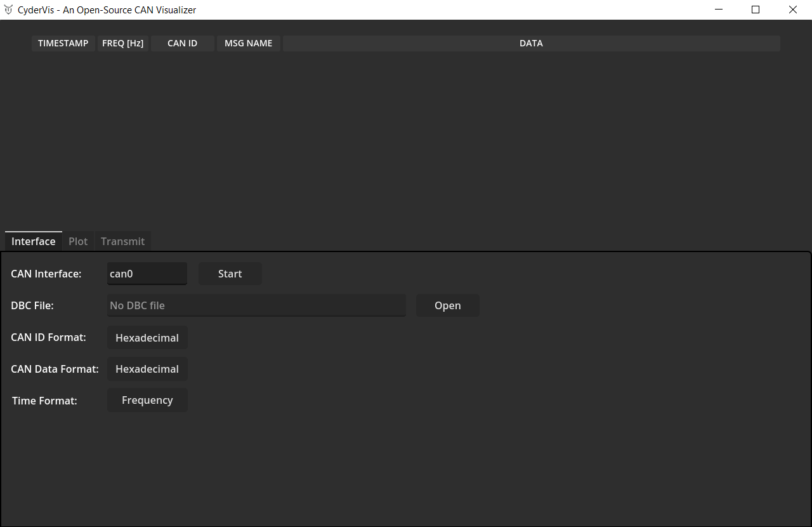Maximize the CyderVis window
The height and width of the screenshot is (527, 812).
756,10
